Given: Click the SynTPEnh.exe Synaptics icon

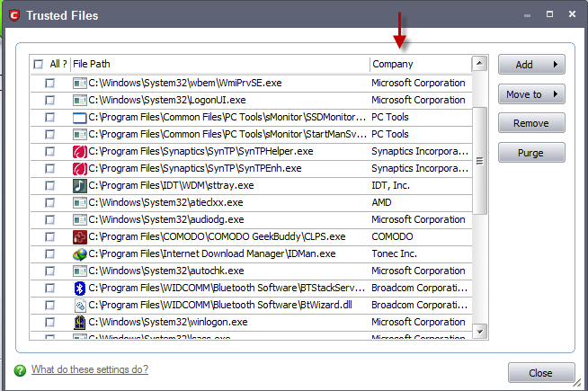Looking at the screenshot, I should 79,169.
